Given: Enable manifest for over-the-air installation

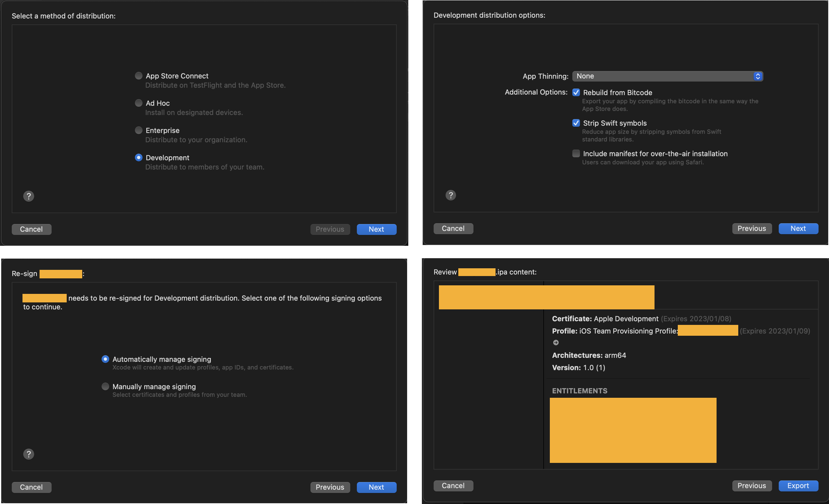Looking at the screenshot, I should [576, 154].
